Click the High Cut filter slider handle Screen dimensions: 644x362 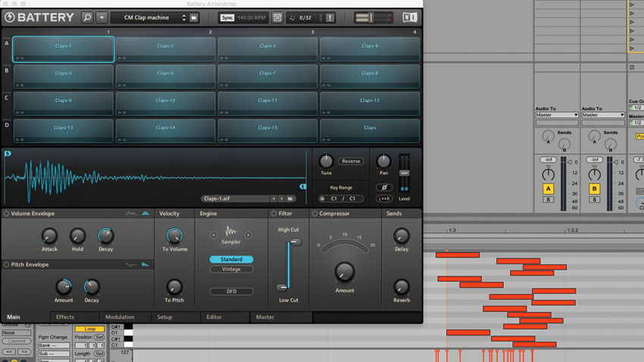coord(295,242)
